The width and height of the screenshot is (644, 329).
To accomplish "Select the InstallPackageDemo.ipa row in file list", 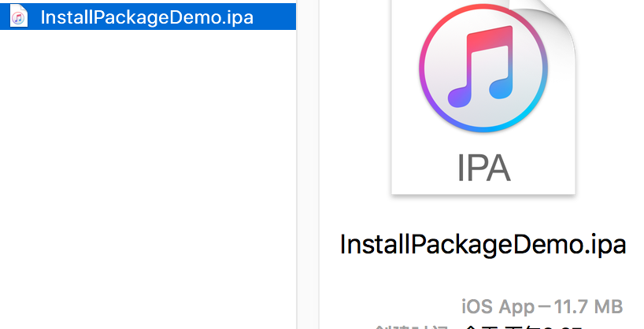I will (148, 17).
